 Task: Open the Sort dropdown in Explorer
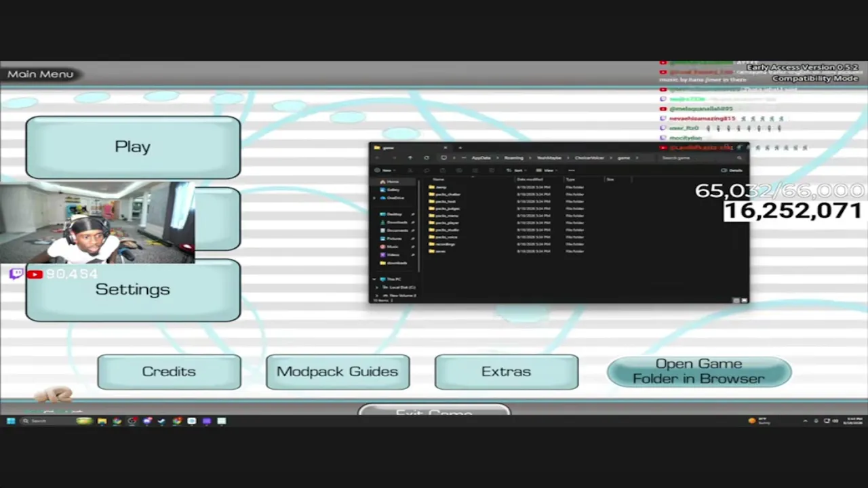pyautogui.click(x=518, y=170)
